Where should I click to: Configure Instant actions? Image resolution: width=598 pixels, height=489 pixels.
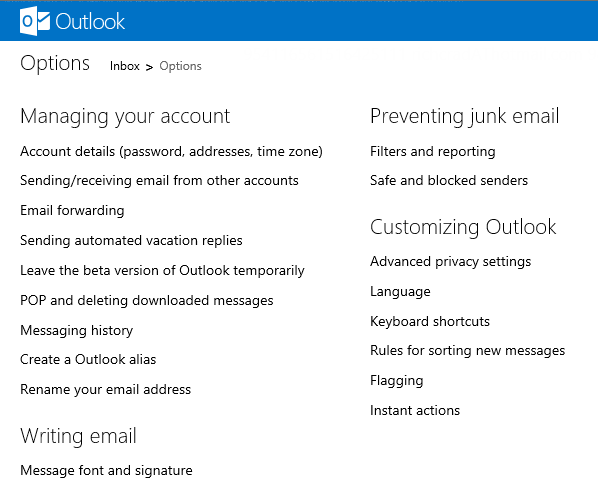click(x=415, y=410)
